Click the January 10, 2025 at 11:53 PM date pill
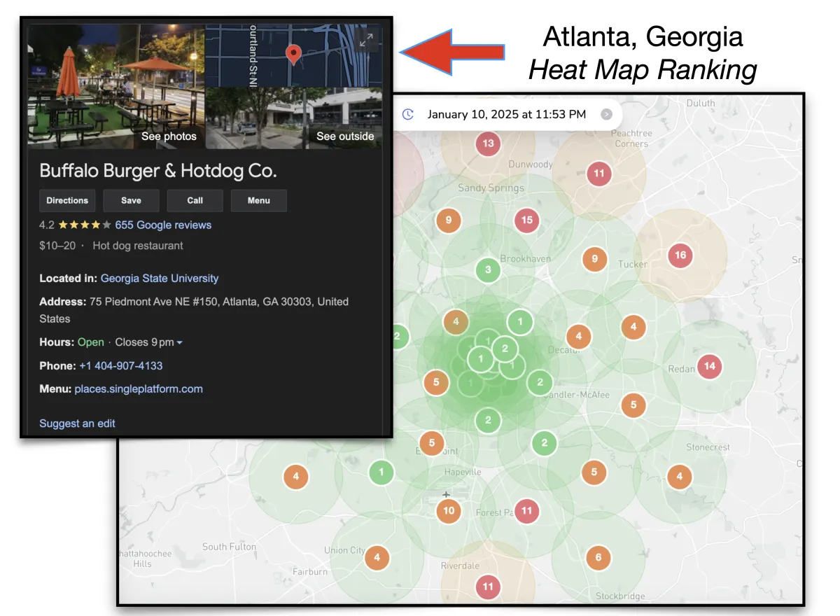840x616 pixels. [x=507, y=114]
